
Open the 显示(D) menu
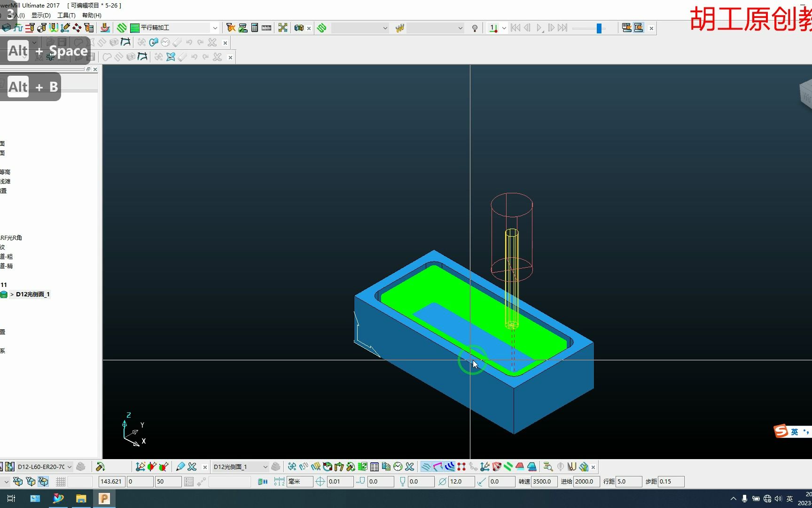41,15
